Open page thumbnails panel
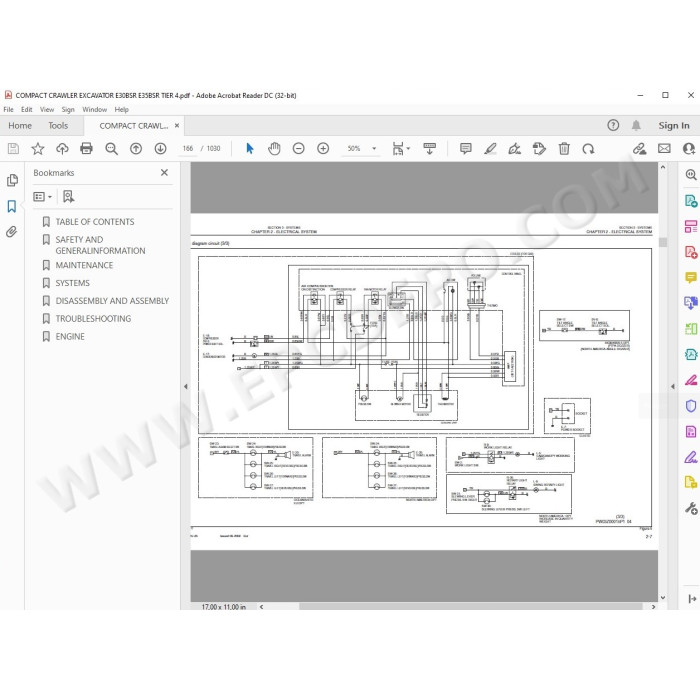 pyautogui.click(x=12, y=180)
